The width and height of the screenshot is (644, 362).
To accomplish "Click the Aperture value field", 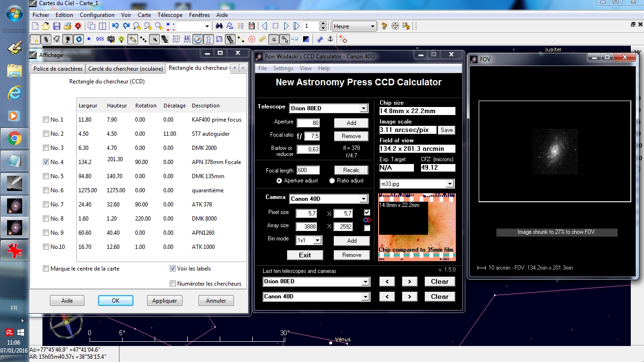I will (308, 123).
